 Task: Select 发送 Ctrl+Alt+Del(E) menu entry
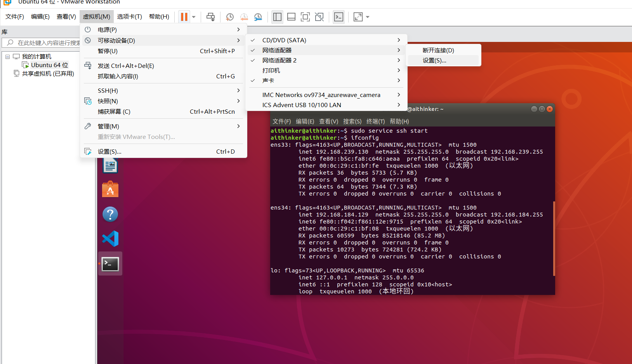pos(163,66)
